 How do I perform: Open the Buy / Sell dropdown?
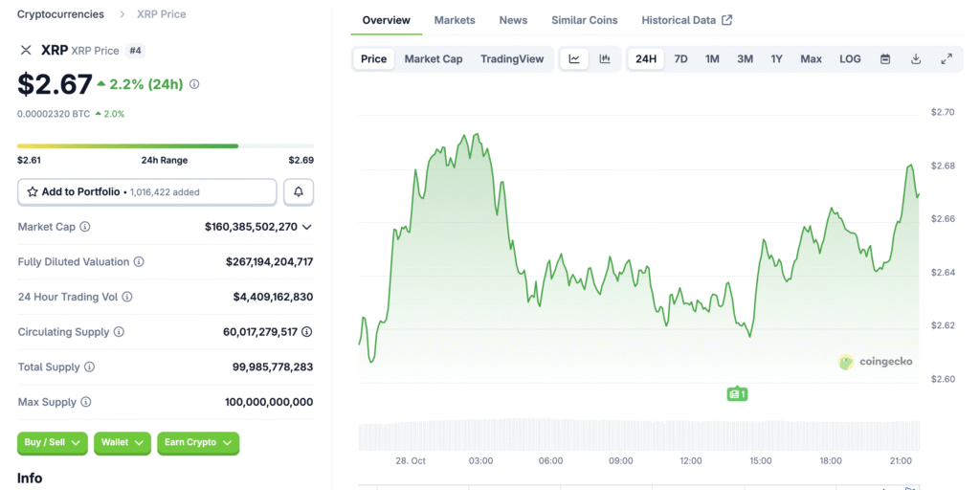tap(53, 443)
